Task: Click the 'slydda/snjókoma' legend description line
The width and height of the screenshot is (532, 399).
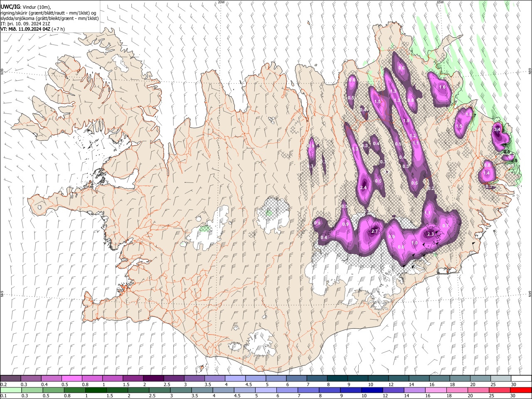Action: point(50,18)
